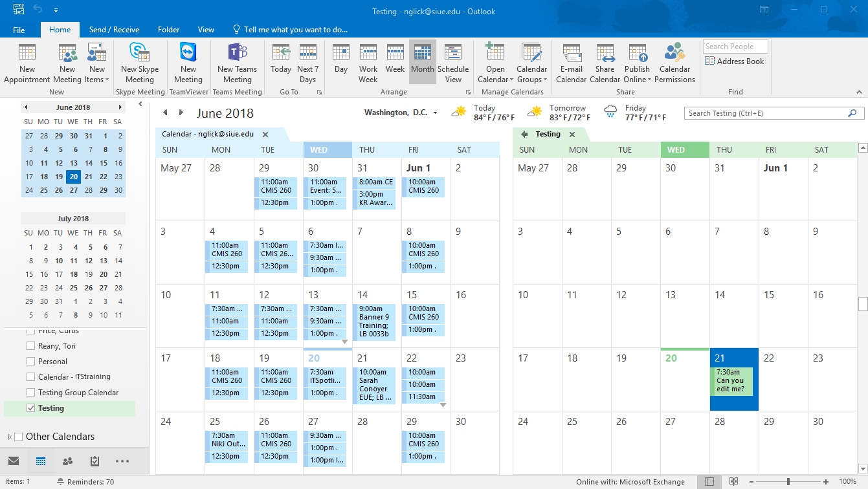Switch to People view in navigation bar
The image size is (868, 489).
(67, 461)
